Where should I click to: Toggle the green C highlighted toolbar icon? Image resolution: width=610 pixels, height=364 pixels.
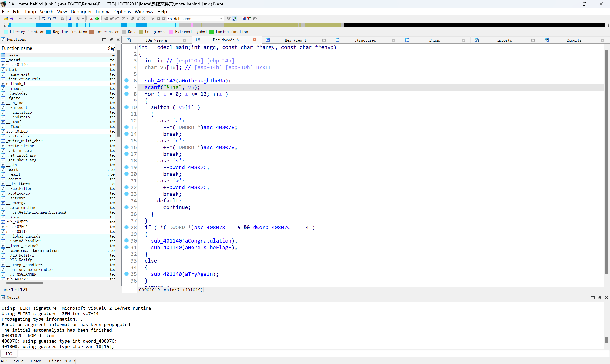coord(234,19)
